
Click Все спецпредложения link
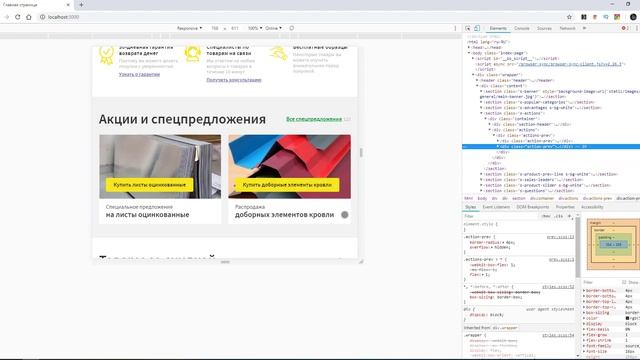point(314,119)
